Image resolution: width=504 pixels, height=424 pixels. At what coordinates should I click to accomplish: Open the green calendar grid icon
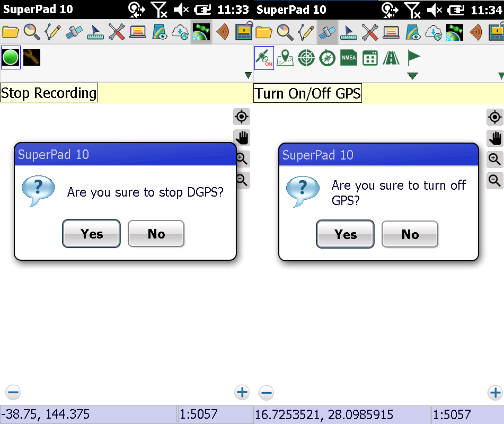click(x=370, y=58)
